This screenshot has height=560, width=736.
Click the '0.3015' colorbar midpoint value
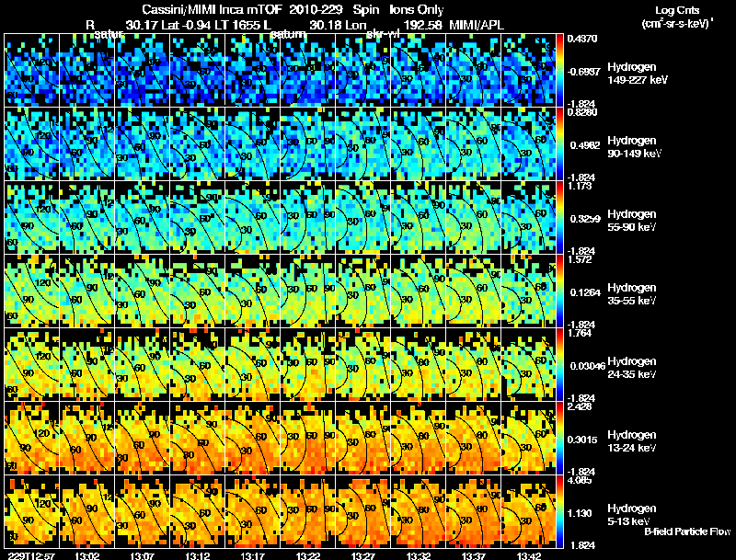tap(582, 440)
